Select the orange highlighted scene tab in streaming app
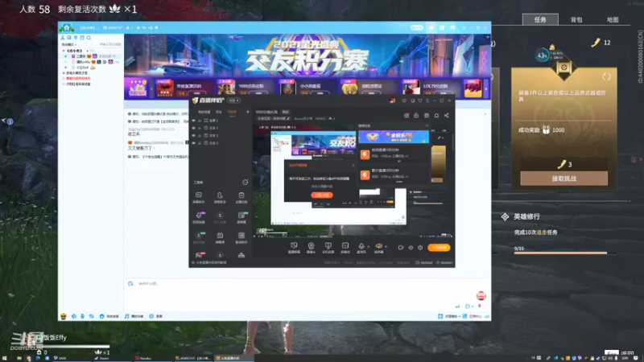The image size is (644, 362). click(232, 112)
